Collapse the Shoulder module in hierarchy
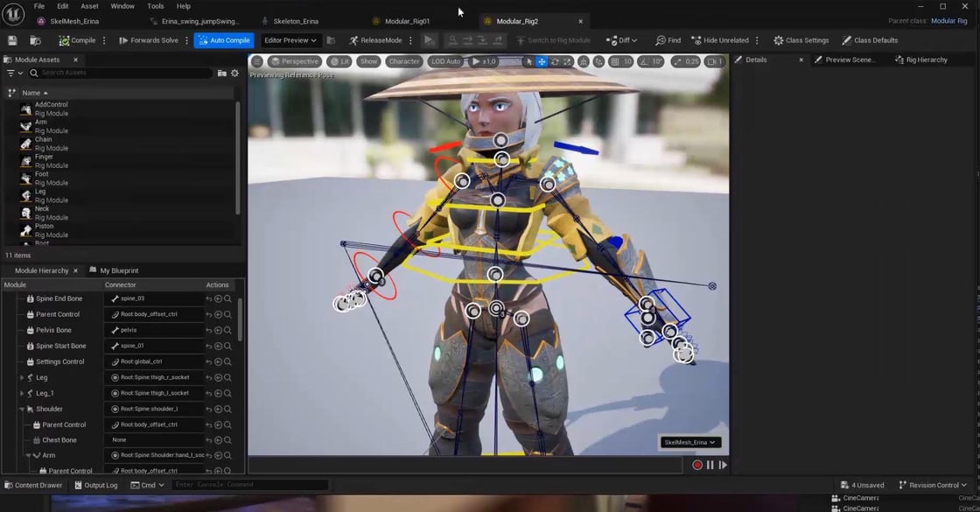The image size is (980, 512). coord(22,409)
